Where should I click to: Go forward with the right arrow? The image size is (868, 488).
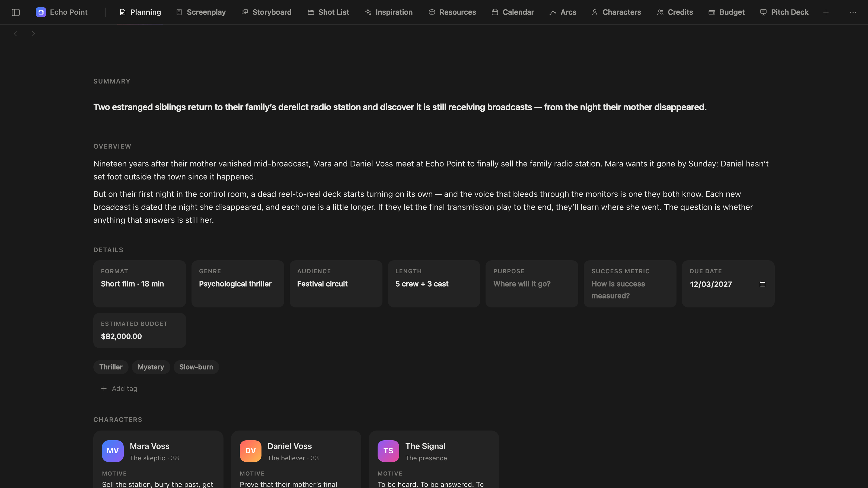click(33, 33)
